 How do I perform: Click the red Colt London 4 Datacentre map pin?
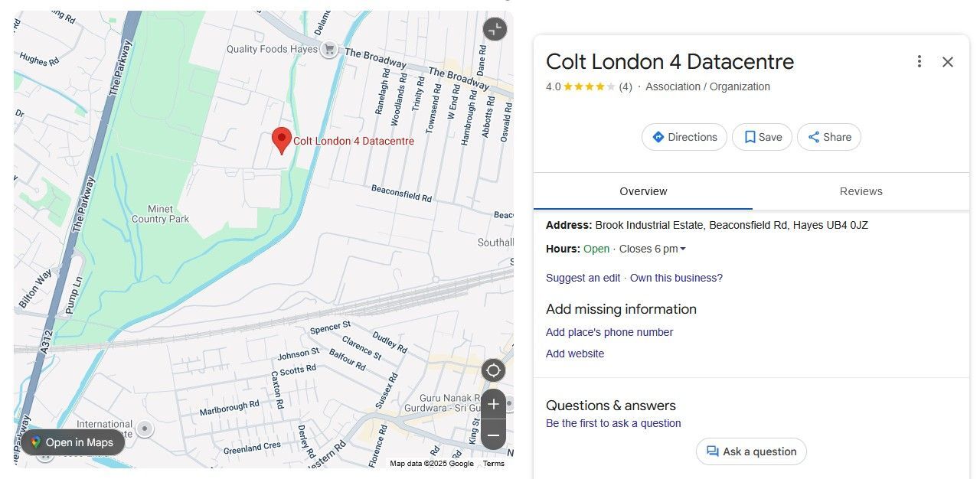282,139
